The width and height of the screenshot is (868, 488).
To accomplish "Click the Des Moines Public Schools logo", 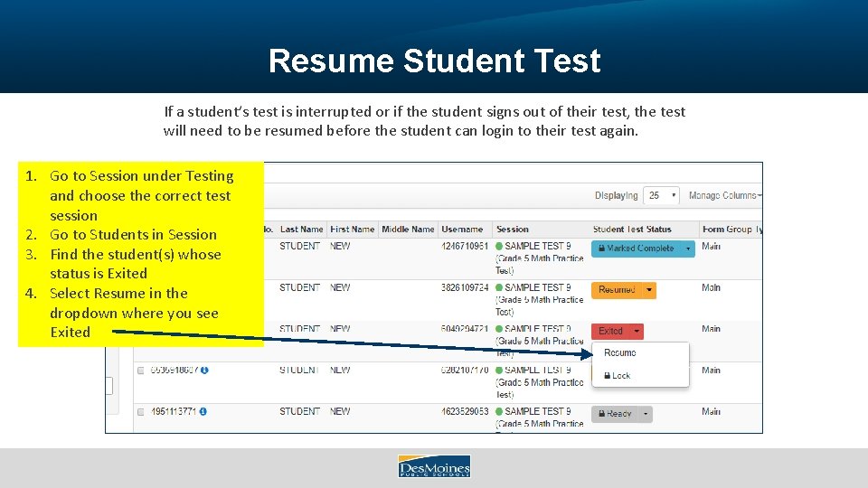I will 434,466.
